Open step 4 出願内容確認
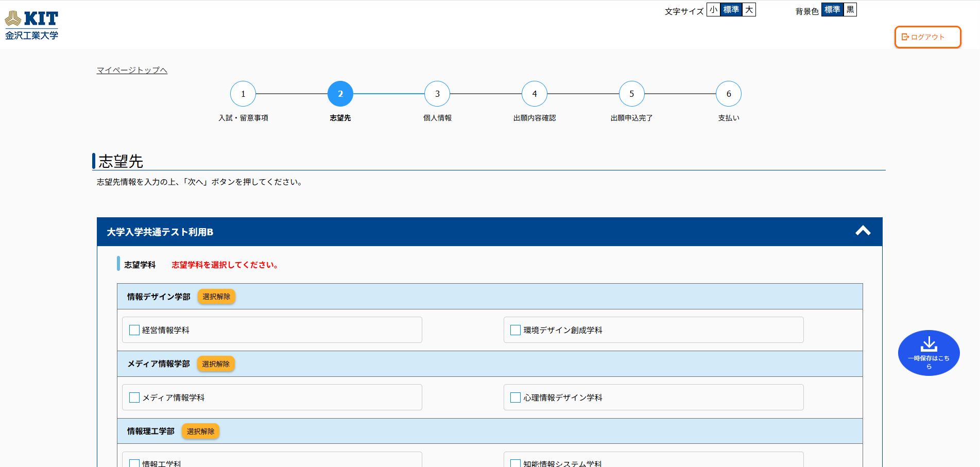Image resolution: width=980 pixels, height=467 pixels. pos(535,94)
